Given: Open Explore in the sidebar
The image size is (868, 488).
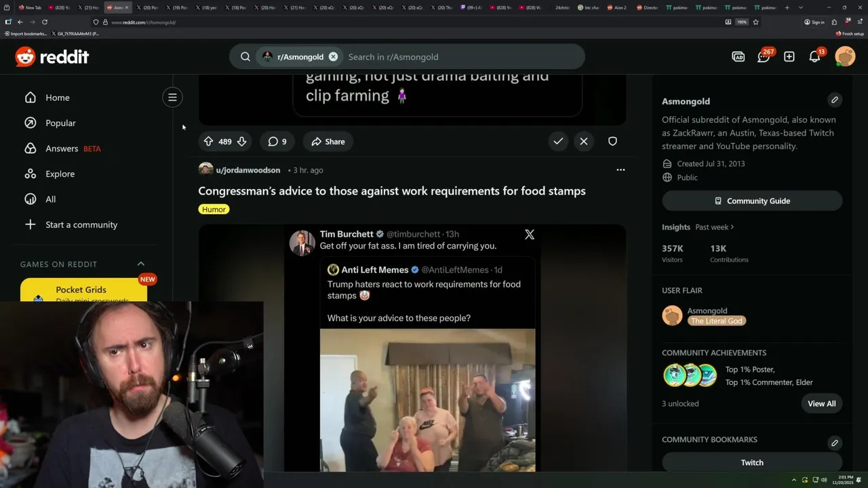Looking at the screenshot, I should coord(60,174).
